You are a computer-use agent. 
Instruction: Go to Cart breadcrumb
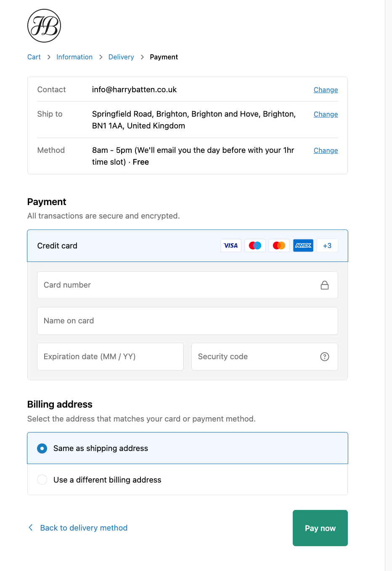34,57
